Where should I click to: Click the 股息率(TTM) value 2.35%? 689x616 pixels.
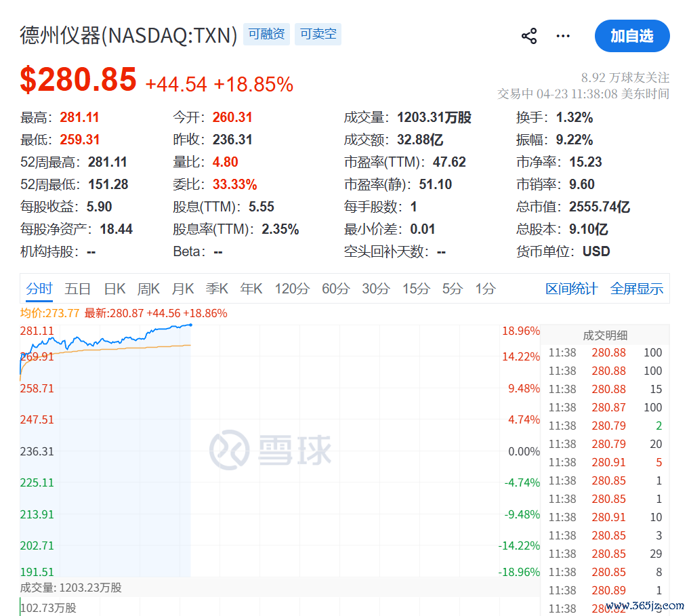pyautogui.click(x=280, y=229)
